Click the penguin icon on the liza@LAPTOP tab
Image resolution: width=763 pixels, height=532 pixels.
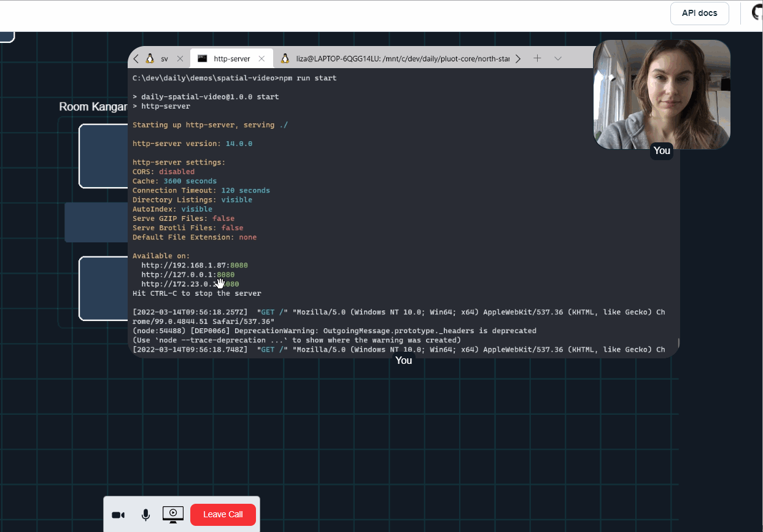pos(285,58)
